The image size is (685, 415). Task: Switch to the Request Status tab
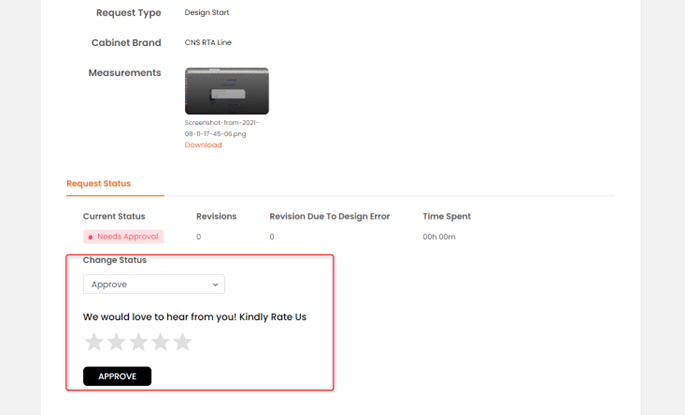[x=98, y=183]
